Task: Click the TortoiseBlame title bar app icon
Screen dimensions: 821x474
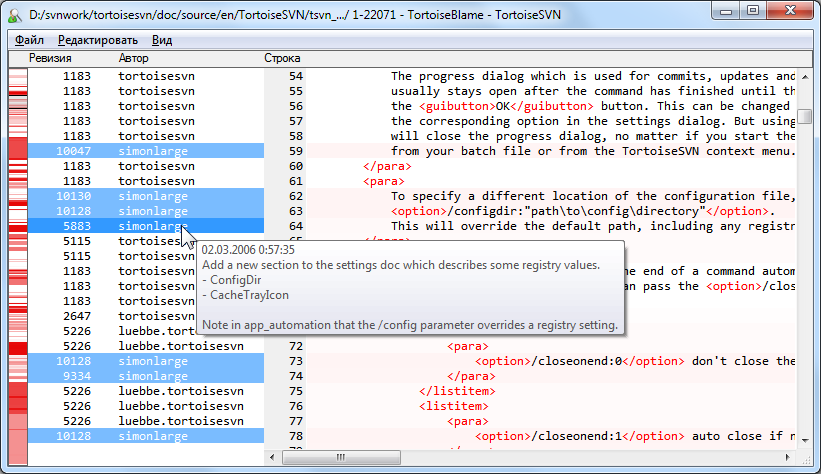Action: pos(16,15)
